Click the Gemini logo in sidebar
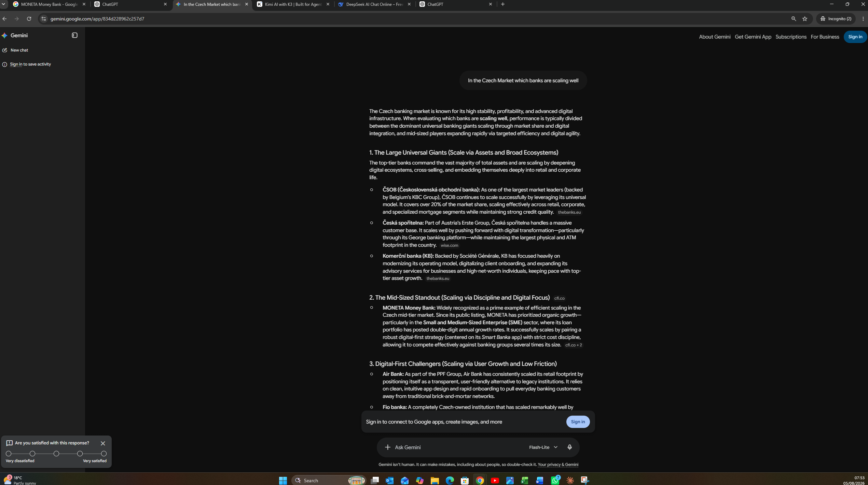The image size is (868, 485). [x=5, y=35]
